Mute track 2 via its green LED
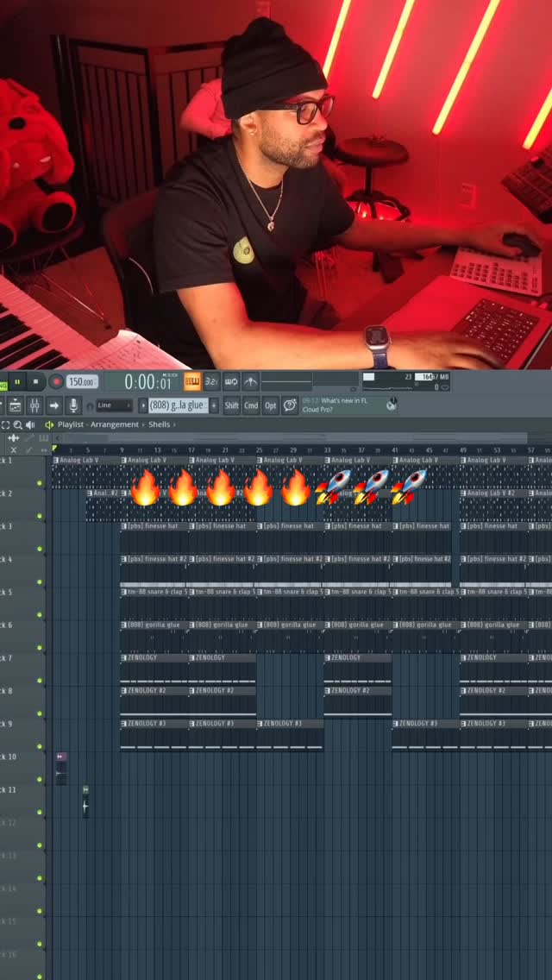This screenshot has height=980, width=552. (40, 516)
